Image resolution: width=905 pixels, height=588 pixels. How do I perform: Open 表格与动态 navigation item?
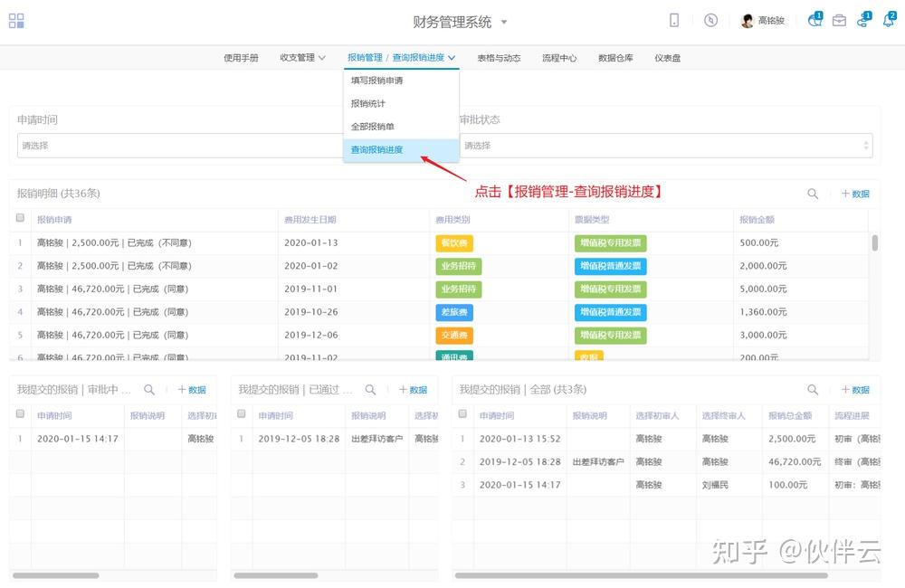click(x=499, y=58)
